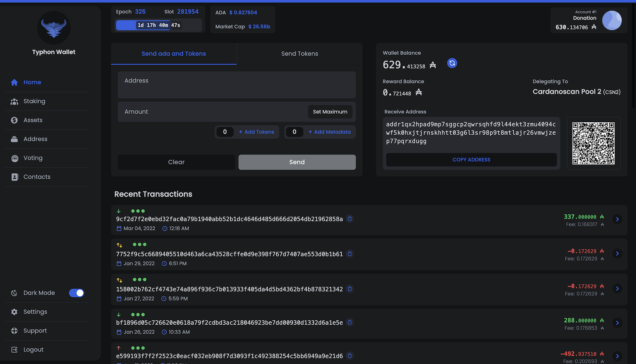Expand the Jan 27, 2022 transaction details
636x364 pixels.
coord(617,289)
